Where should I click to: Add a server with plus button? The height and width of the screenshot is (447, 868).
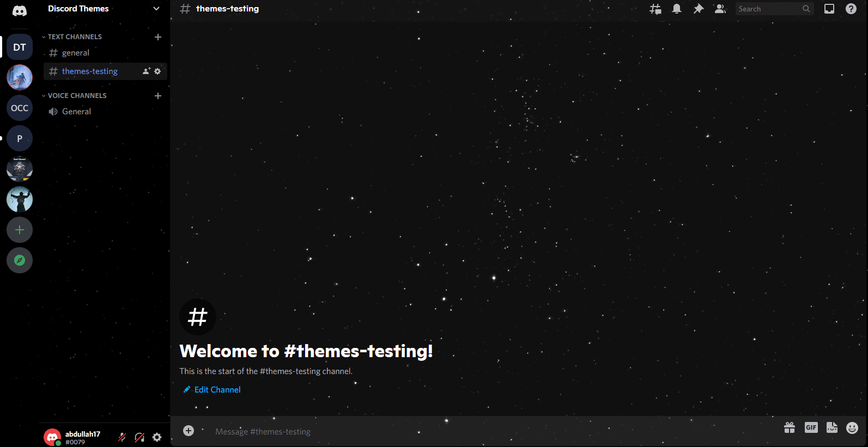point(20,230)
